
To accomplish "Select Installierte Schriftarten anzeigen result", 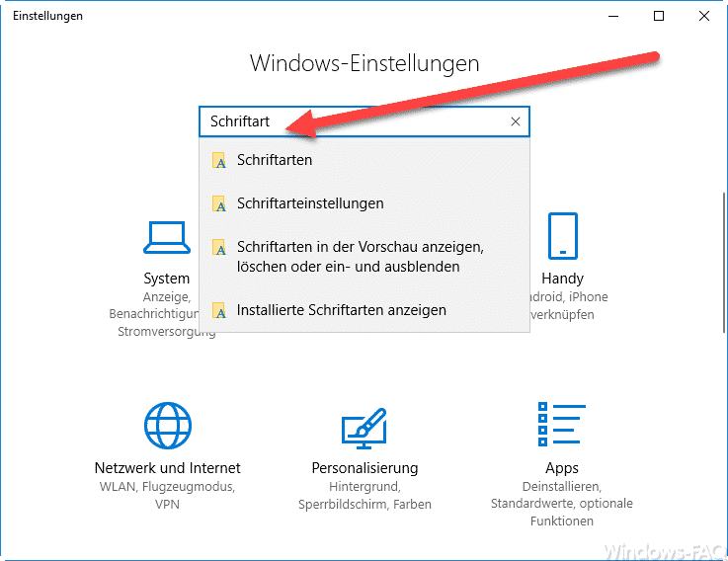I will (x=364, y=310).
